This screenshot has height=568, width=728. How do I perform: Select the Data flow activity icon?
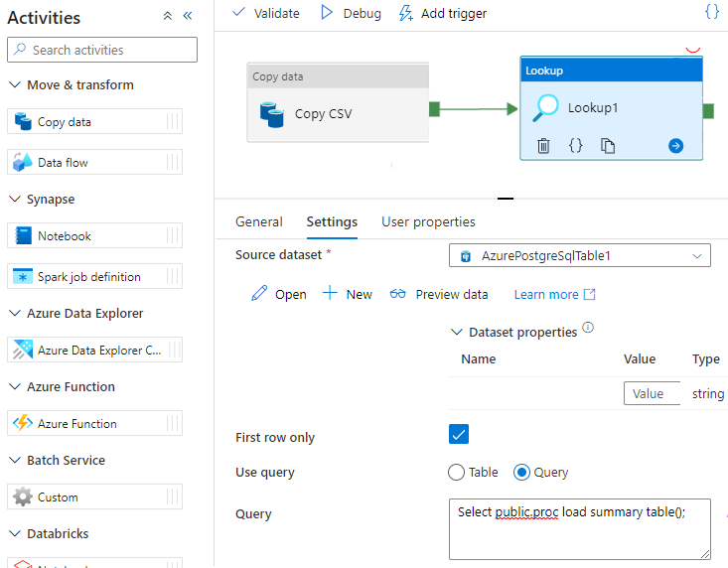23,162
